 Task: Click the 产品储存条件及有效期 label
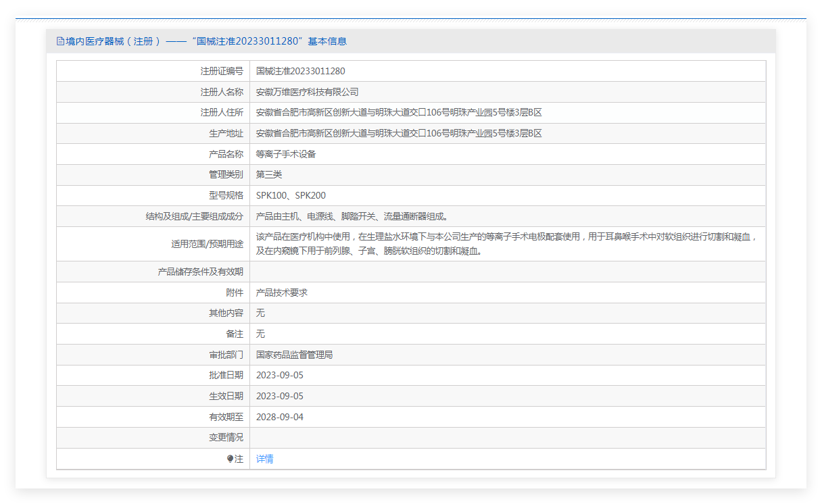(x=200, y=272)
